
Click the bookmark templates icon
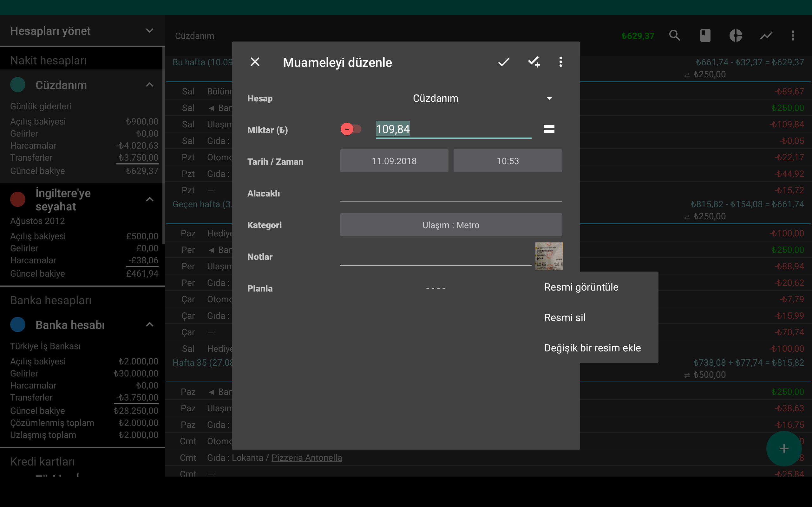click(705, 35)
